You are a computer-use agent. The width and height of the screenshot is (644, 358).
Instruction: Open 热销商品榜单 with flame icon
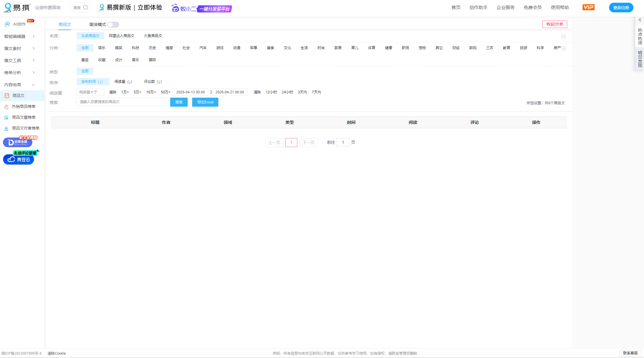coord(23,106)
